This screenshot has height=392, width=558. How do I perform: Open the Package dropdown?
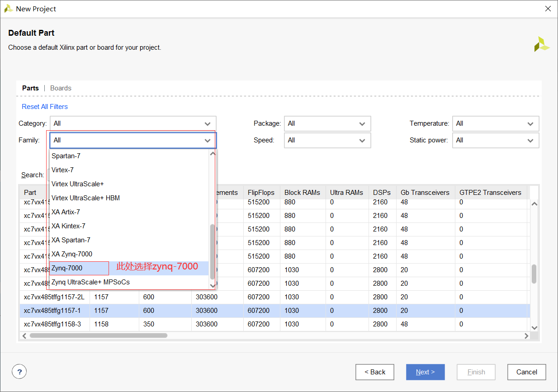327,123
